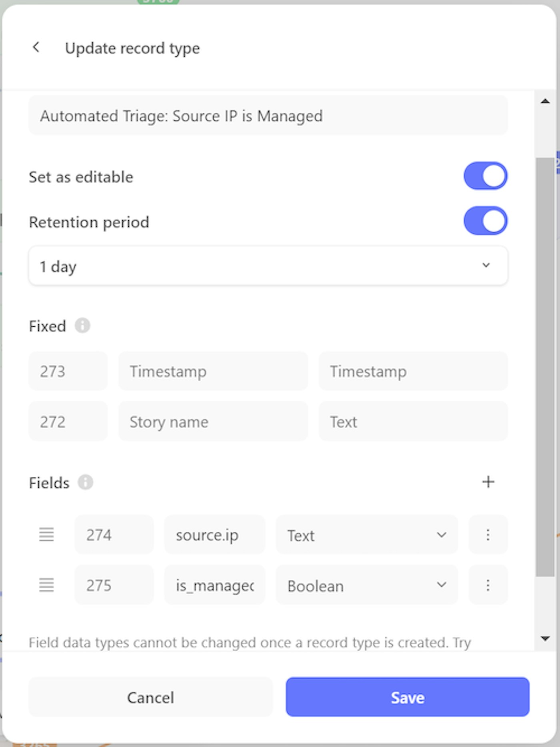Grab the is_managed row drag handle
The image size is (560, 747).
pos(46,585)
